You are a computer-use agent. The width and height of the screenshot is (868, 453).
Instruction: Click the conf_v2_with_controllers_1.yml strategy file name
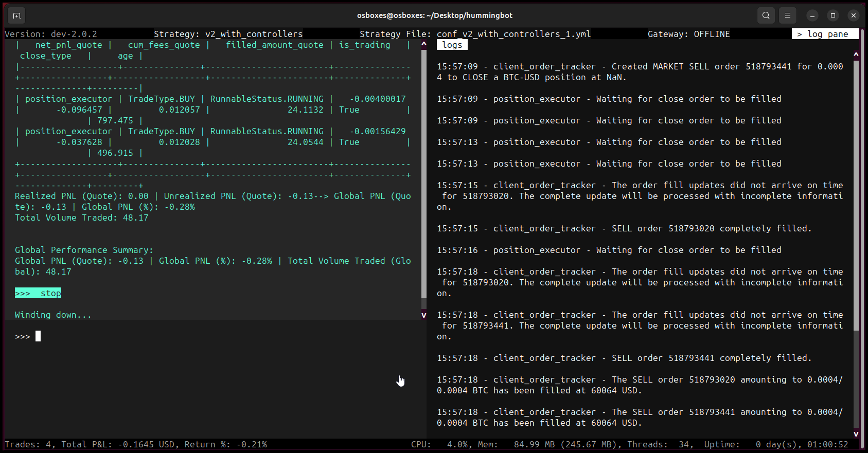(x=513, y=34)
